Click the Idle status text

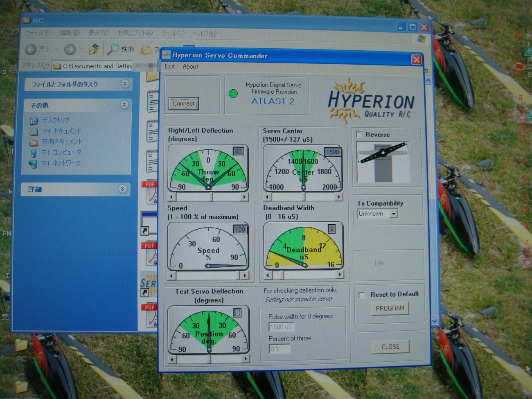[x=379, y=263]
